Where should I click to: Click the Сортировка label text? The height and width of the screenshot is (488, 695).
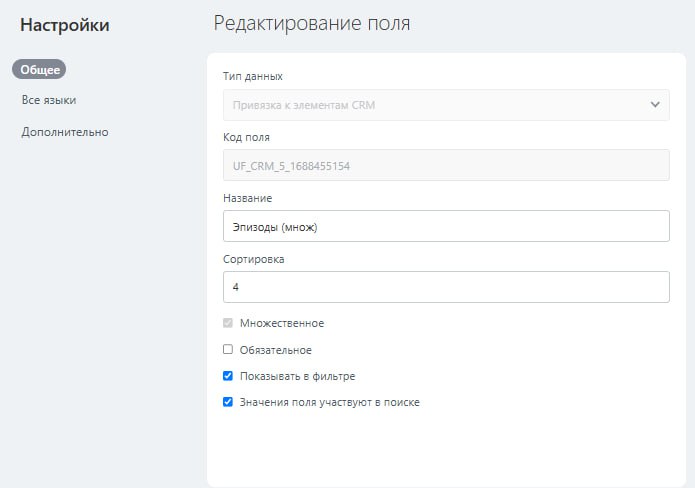click(x=254, y=259)
